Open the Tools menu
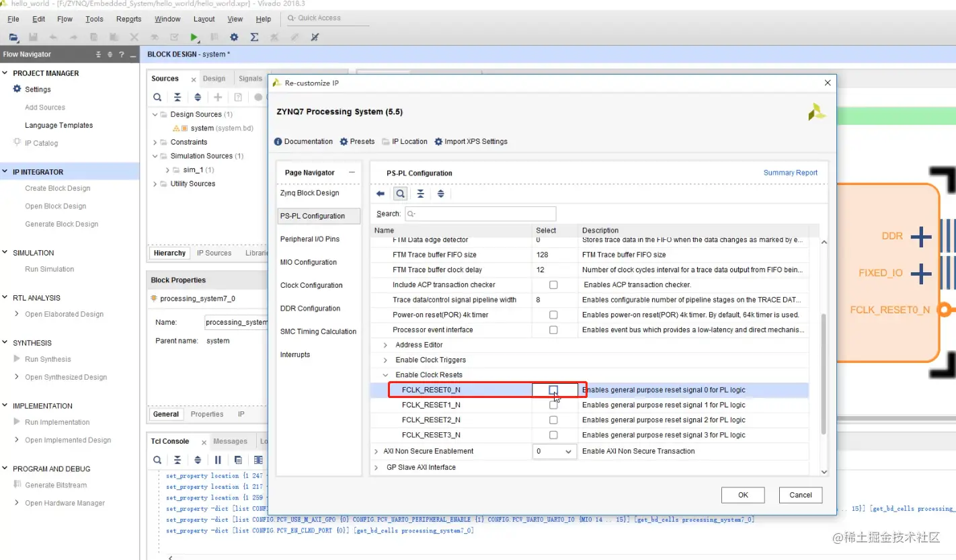Image resolution: width=956 pixels, height=560 pixels. pos(95,19)
